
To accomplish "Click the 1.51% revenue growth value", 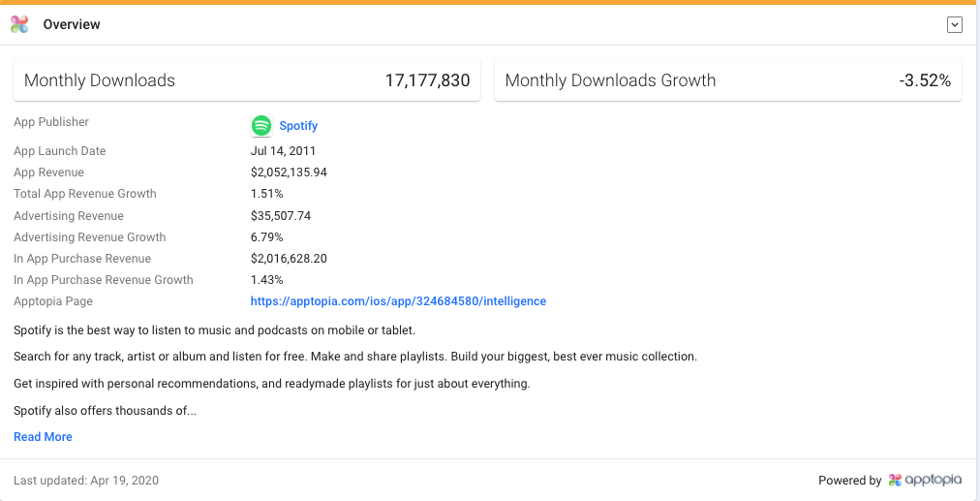I will [x=267, y=193].
